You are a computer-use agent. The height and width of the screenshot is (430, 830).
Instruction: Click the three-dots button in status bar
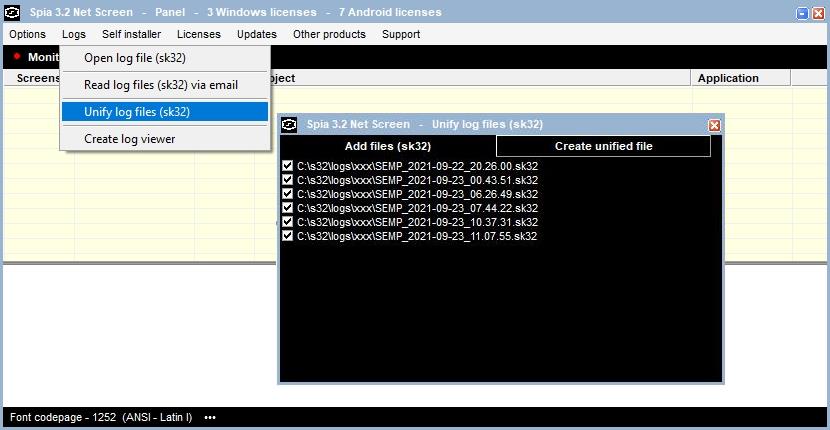click(210, 417)
